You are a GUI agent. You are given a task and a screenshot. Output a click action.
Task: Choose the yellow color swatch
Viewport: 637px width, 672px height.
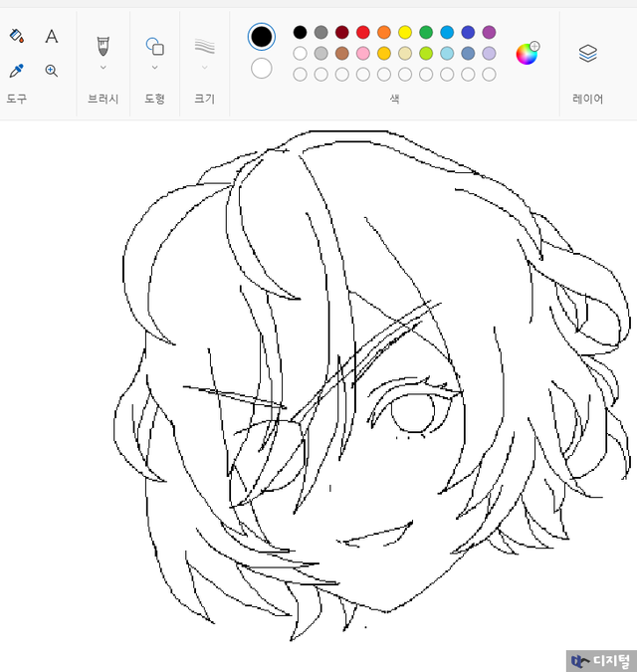pos(405,32)
